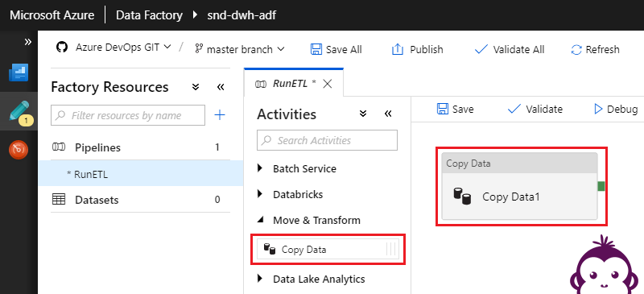Click the Copy Data1 database icon
Image resolution: width=644 pixels, height=294 pixels.
click(x=462, y=197)
